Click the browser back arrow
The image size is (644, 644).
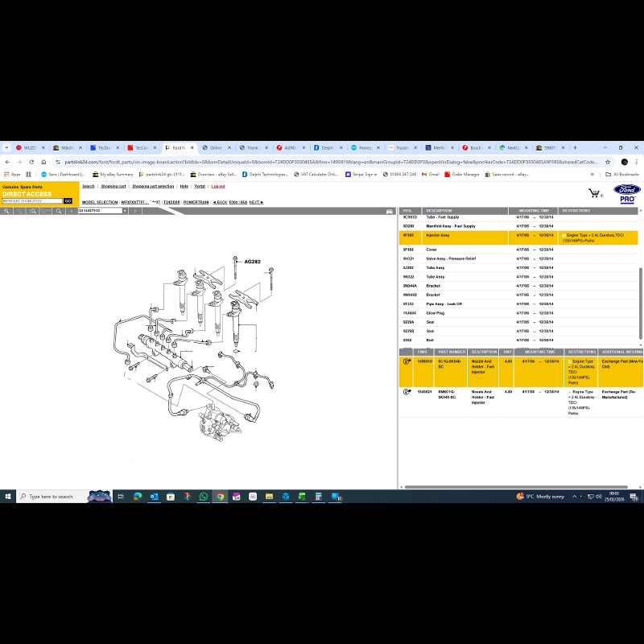click(7, 162)
